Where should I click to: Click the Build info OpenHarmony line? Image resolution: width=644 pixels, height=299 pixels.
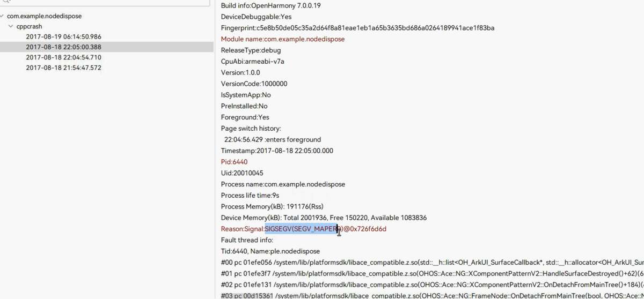[x=271, y=5]
